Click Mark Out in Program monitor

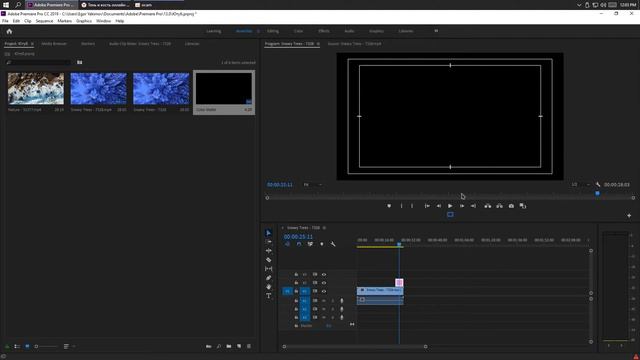(x=412, y=206)
